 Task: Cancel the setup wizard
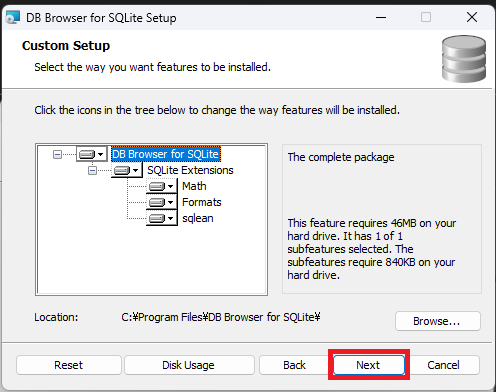click(x=444, y=365)
